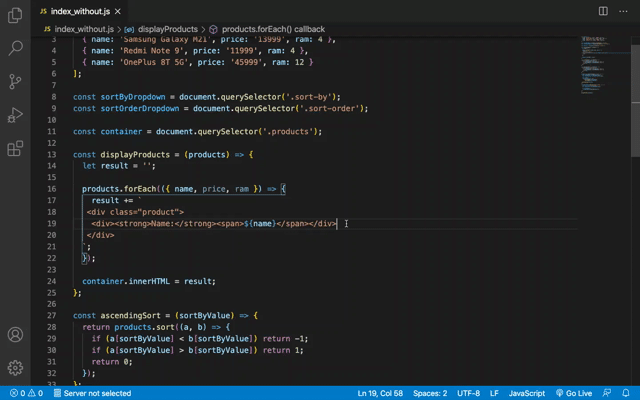
Task: Click '.products' string on line 11
Action: [x=288, y=131]
